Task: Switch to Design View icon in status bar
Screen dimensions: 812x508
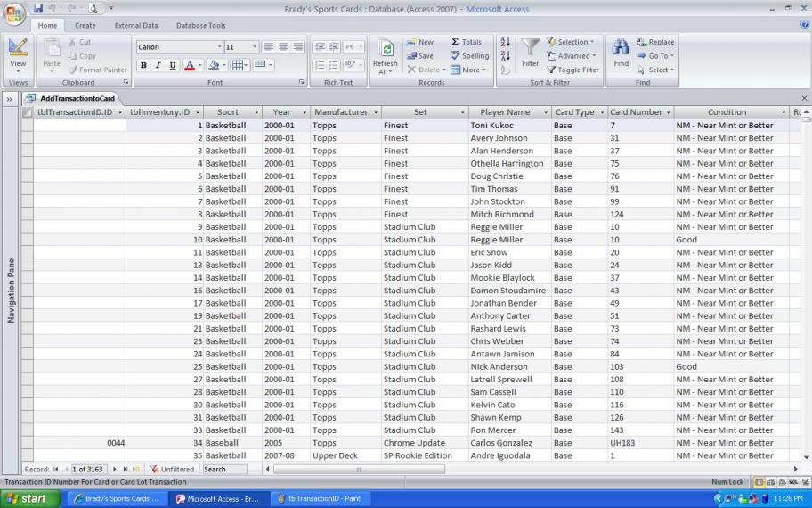Action: point(805,482)
